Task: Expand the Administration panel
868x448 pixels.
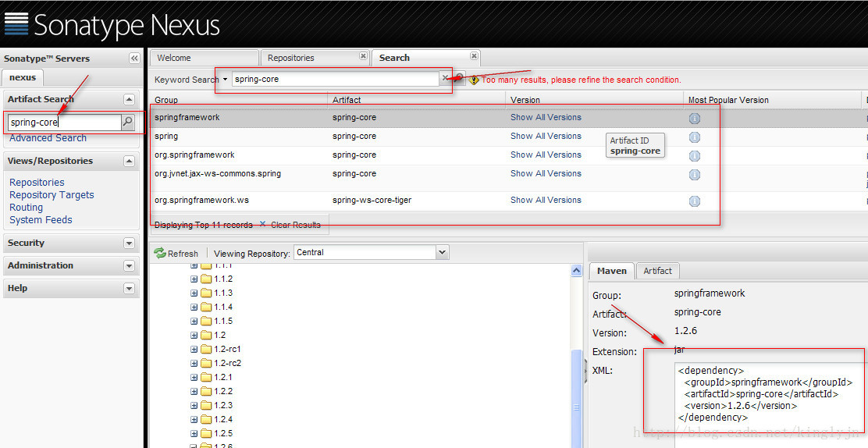Action: pyautogui.click(x=129, y=266)
